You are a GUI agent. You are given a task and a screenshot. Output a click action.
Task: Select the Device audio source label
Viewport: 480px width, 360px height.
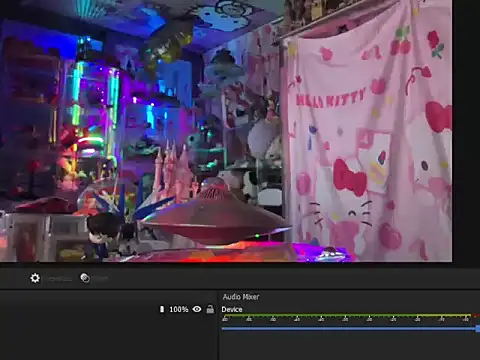(232, 309)
